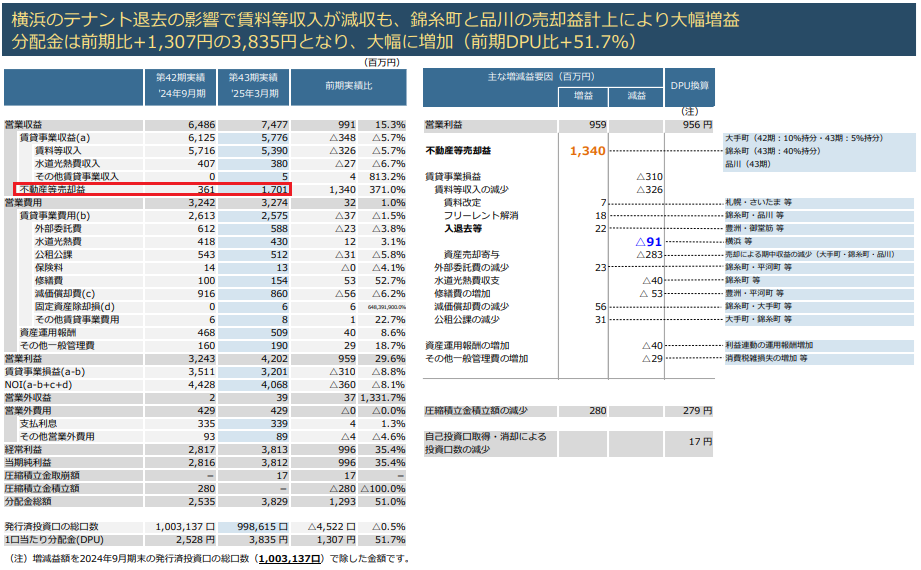921x570 pixels.
Task: Click the 品川（43期） note
Action: click(748, 164)
